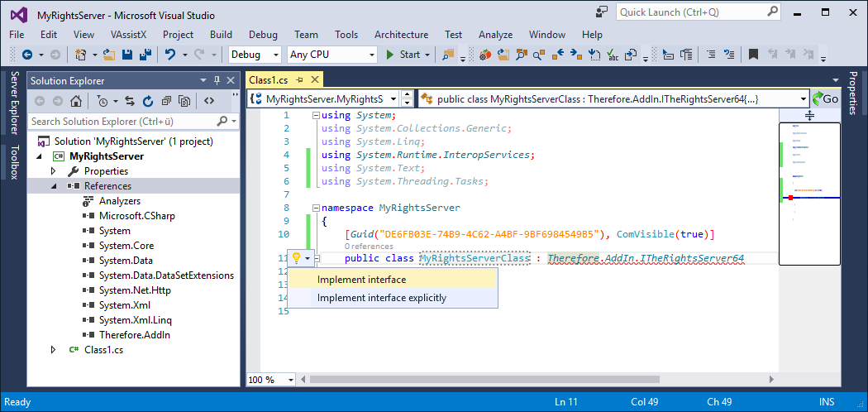The width and height of the screenshot is (868, 412).
Task: Collapse the namespace MyRightsServer code block
Action: click(x=316, y=208)
